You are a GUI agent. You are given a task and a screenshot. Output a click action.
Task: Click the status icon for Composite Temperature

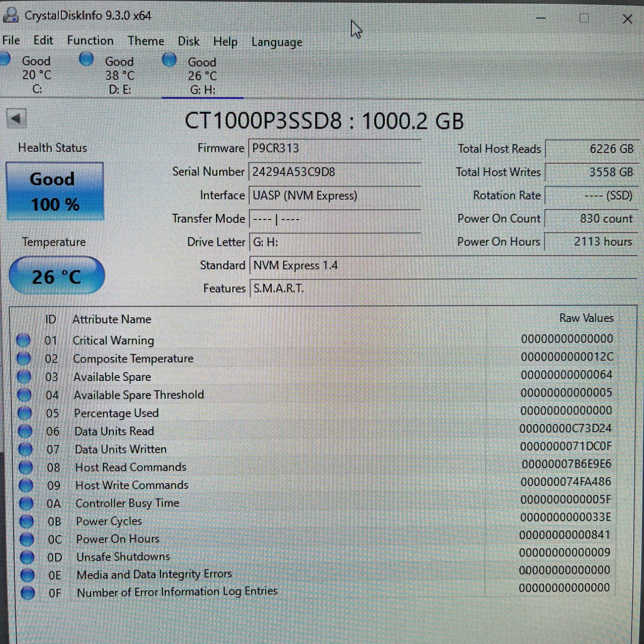pos(24,358)
